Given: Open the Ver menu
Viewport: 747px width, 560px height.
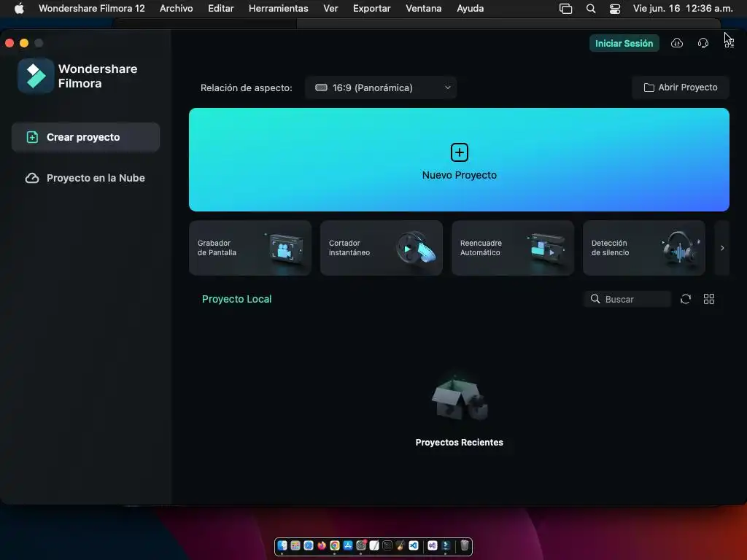Looking at the screenshot, I should (330, 9).
